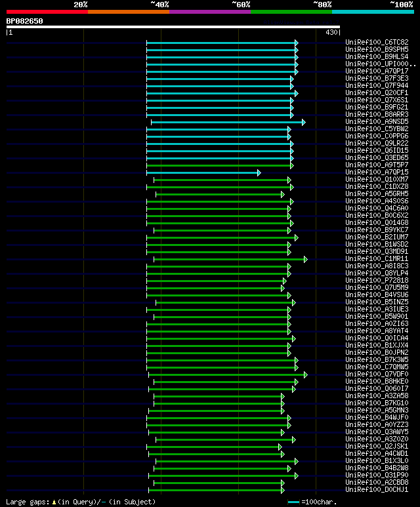
Task: Click the UniRef100_A3ZA58 label
Action: pyautogui.click(x=377, y=396)
